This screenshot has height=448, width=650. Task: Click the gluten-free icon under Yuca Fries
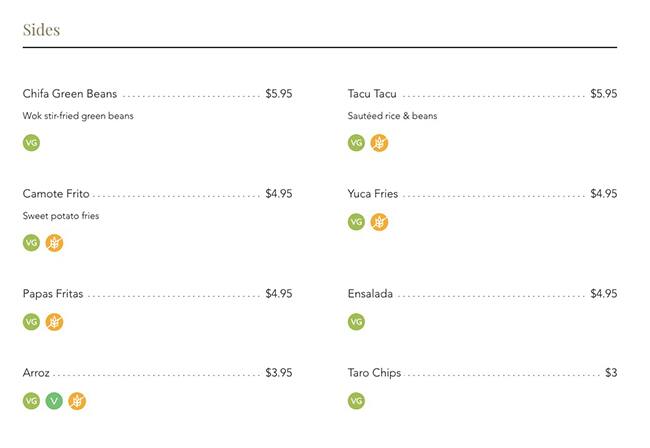click(379, 222)
